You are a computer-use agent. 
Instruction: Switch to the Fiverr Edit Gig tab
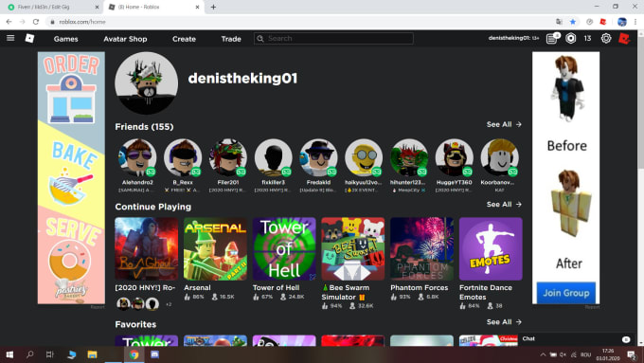(x=51, y=7)
